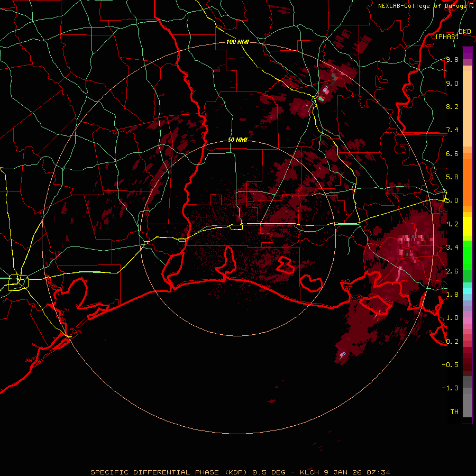Viewport: 476px width, 476px height.
Task: Click the 50 NMI range ring label
Action: coord(237,140)
